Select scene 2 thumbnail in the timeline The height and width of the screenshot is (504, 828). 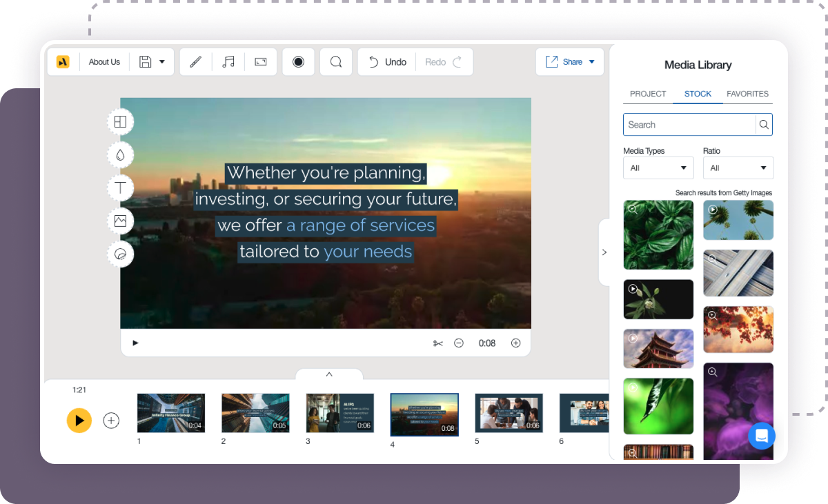[x=255, y=412]
